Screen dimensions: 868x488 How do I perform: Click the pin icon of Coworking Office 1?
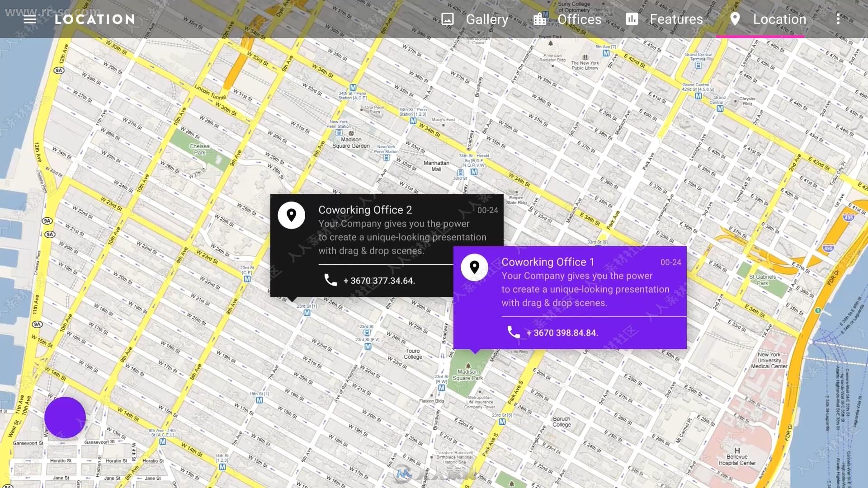[474, 267]
